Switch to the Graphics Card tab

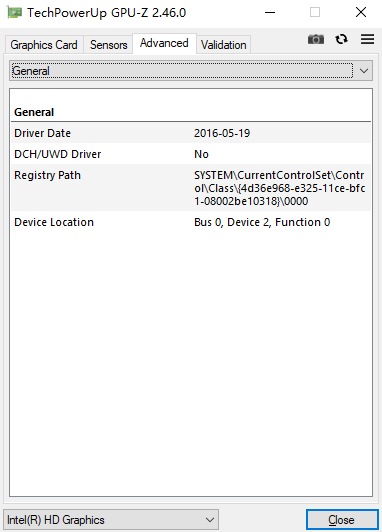coord(44,45)
